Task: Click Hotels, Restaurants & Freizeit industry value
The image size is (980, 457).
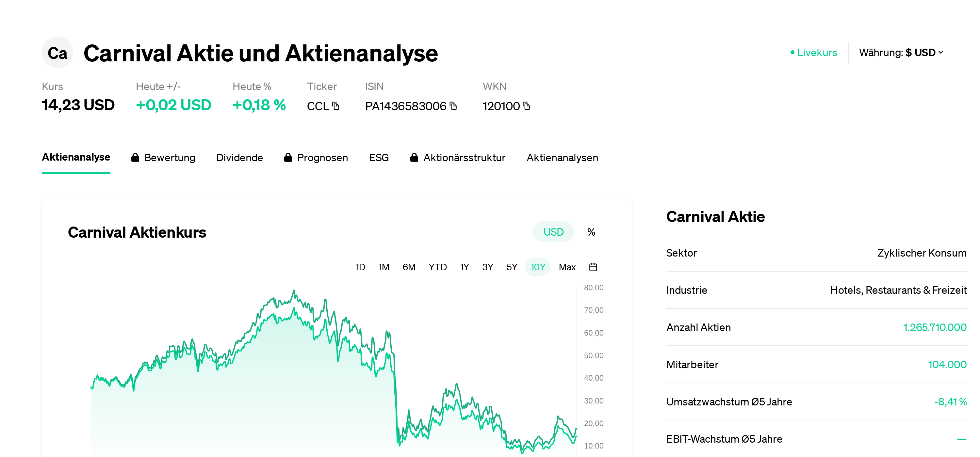Action: pos(898,290)
